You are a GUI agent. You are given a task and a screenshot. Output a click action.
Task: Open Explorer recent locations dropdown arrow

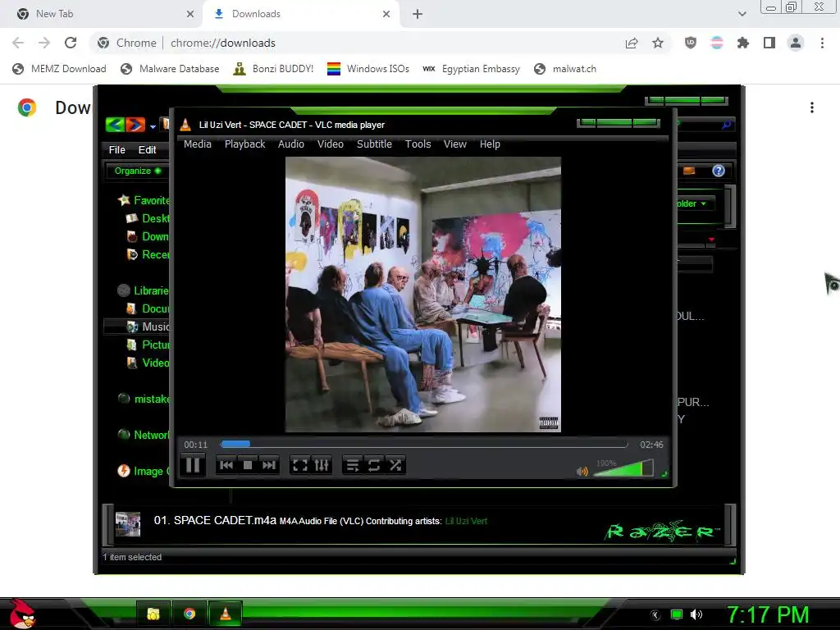tap(153, 127)
